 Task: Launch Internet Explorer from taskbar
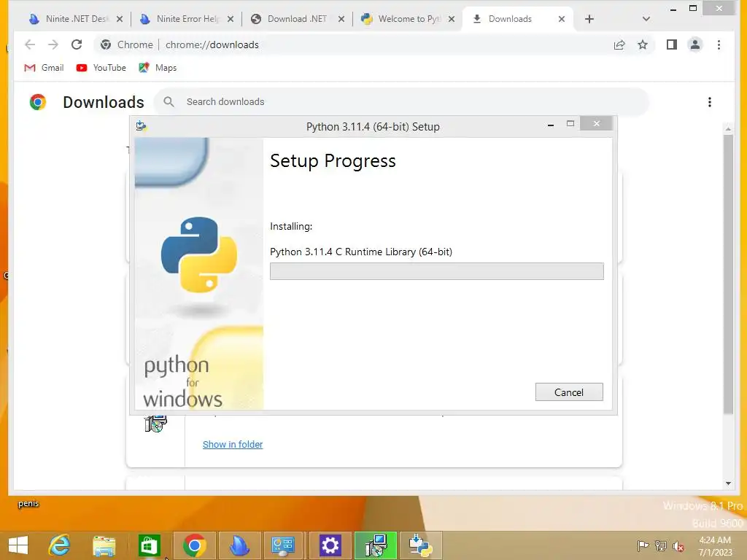[x=60, y=545]
